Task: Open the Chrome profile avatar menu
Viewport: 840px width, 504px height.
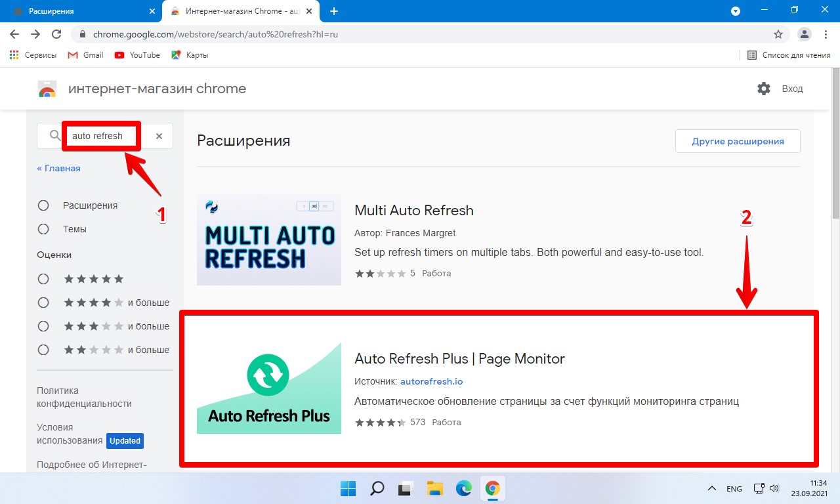Action: click(x=804, y=34)
